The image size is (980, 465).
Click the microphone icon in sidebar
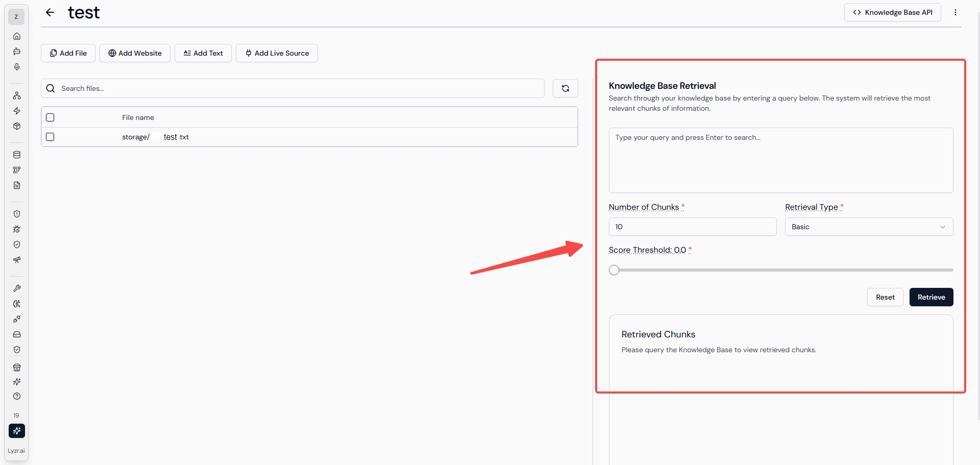pyautogui.click(x=17, y=67)
